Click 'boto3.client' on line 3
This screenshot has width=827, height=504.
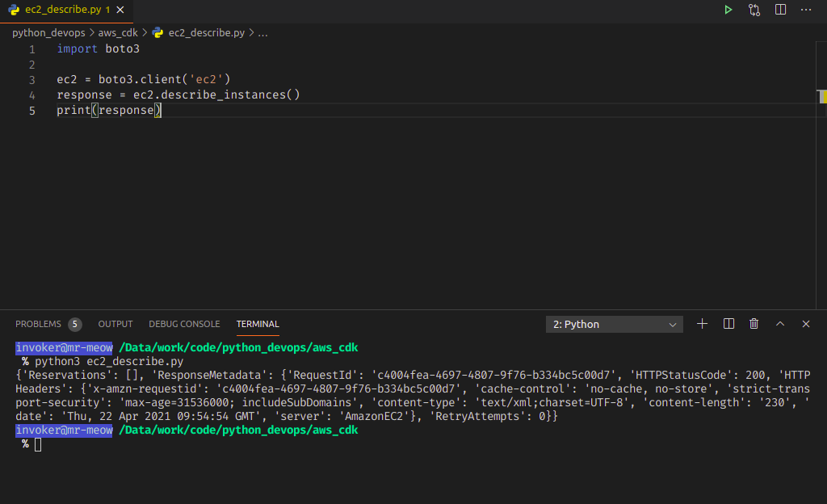(x=140, y=79)
